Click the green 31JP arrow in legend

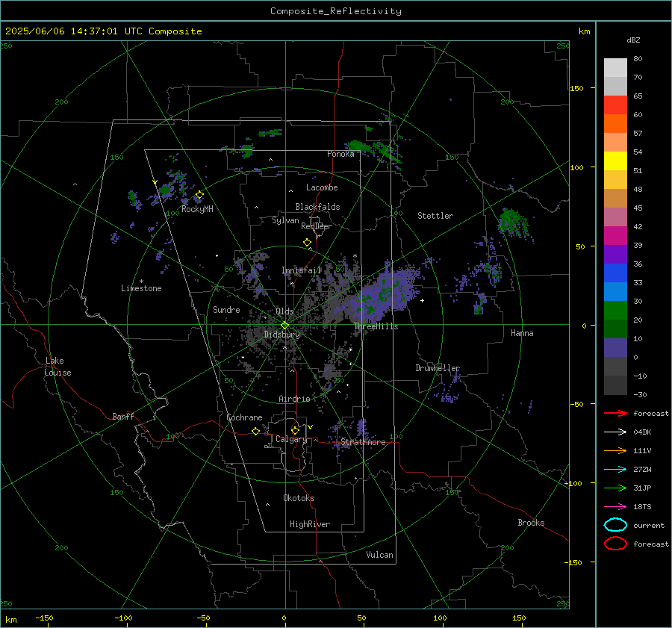coord(615,488)
